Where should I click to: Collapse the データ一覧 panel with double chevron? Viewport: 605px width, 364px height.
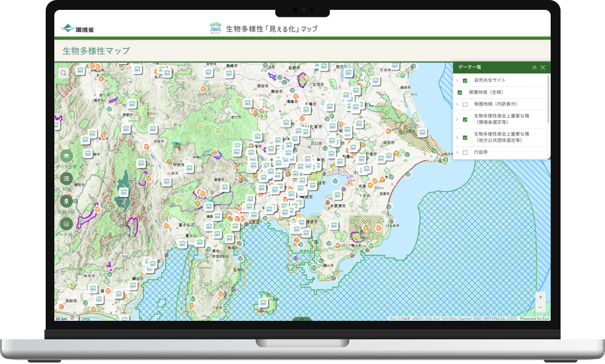(x=534, y=67)
